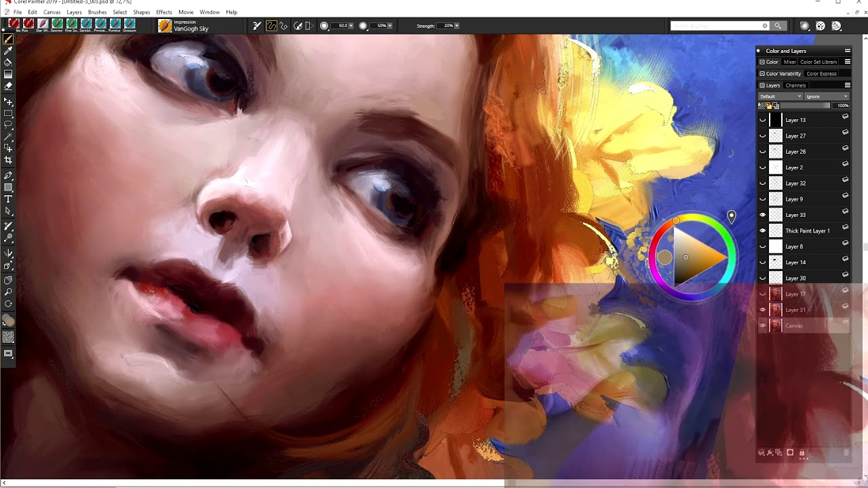Switch to the Mixer tab
Image resolution: width=868 pixels, height=488 pixels.
pos(790,62)
